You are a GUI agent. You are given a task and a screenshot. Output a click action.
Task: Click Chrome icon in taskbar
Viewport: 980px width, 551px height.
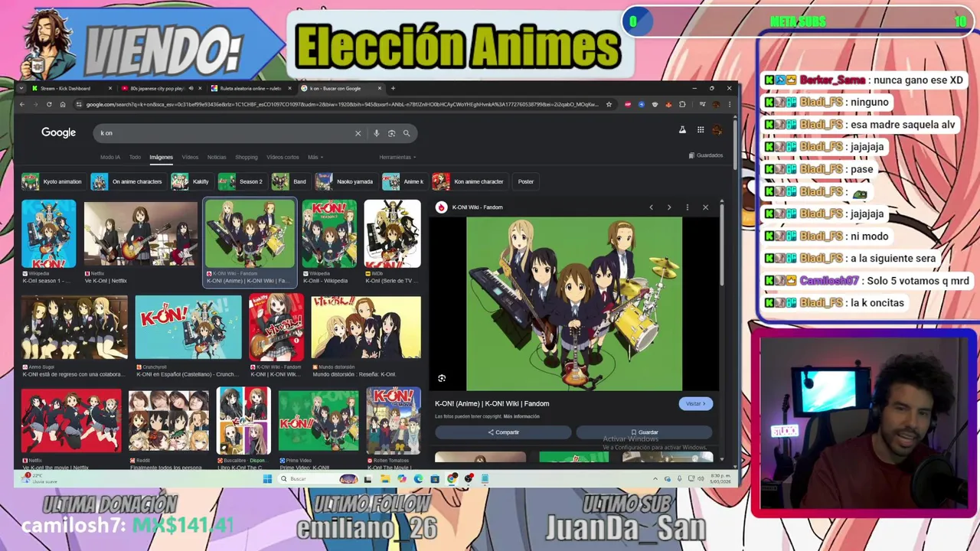[452, 479]
